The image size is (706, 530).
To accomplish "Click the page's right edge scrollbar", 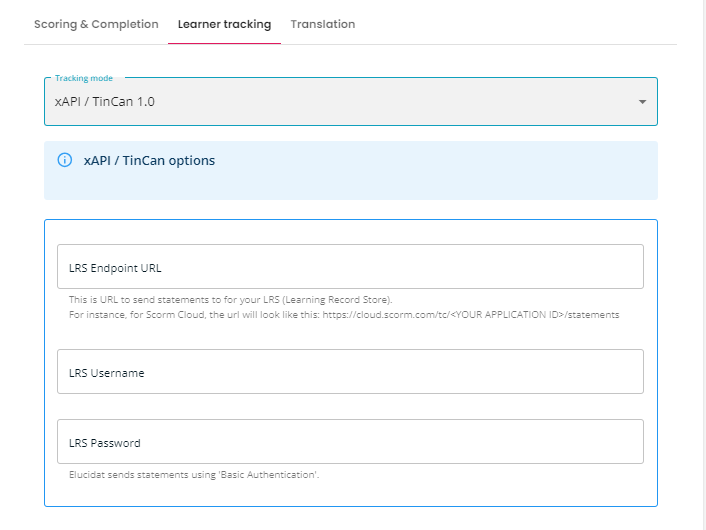I will pyautogui.click(x=702, y=265).
